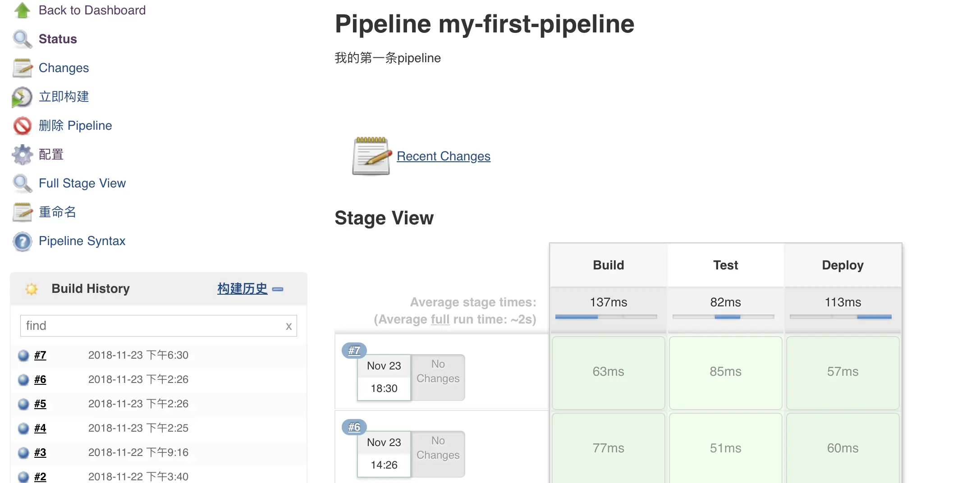Clear the find box with the x button
The width and height of the screenshot is (980, 483).
pyautogui.click(x=289, y=326)
